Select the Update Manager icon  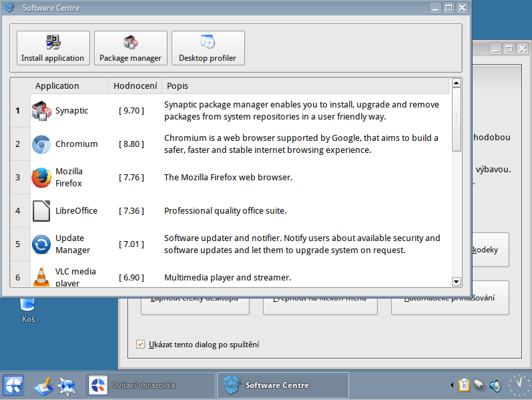pos(41,244)
